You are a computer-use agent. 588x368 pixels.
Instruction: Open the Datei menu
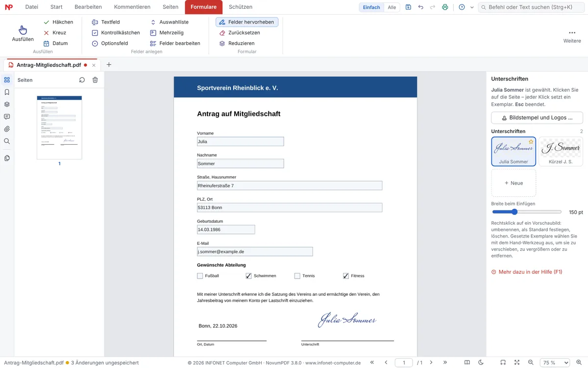(x=31, y=7)
